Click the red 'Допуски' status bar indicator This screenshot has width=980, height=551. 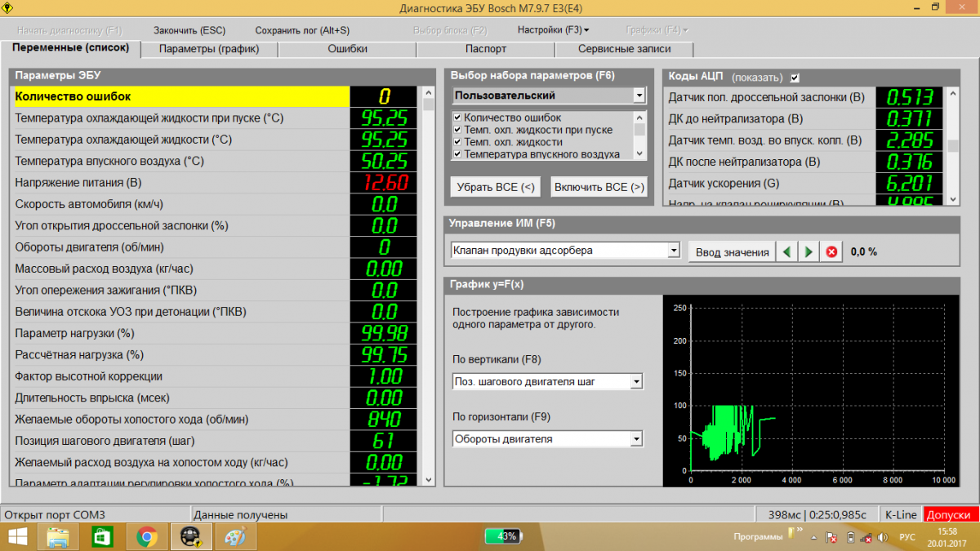(951, 515)
